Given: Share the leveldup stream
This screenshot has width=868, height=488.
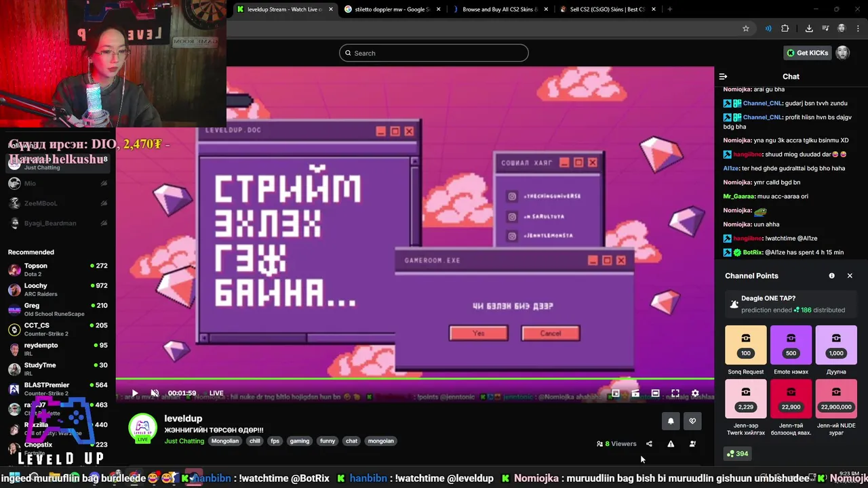Looking at the screenshot, I should pos(649,444).
